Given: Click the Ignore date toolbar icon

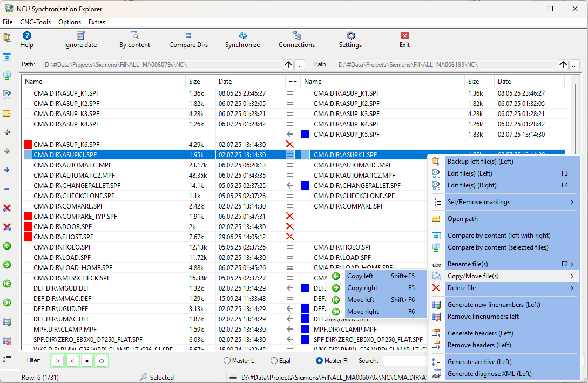Looking at the screenshot, I should pyautogui.click(x=80, y=39).
